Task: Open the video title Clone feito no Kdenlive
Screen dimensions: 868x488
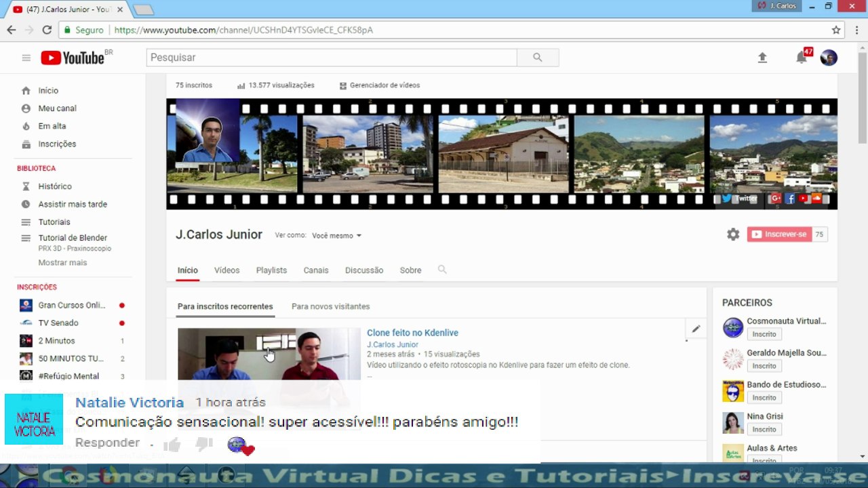Action: tap(412, 333)
